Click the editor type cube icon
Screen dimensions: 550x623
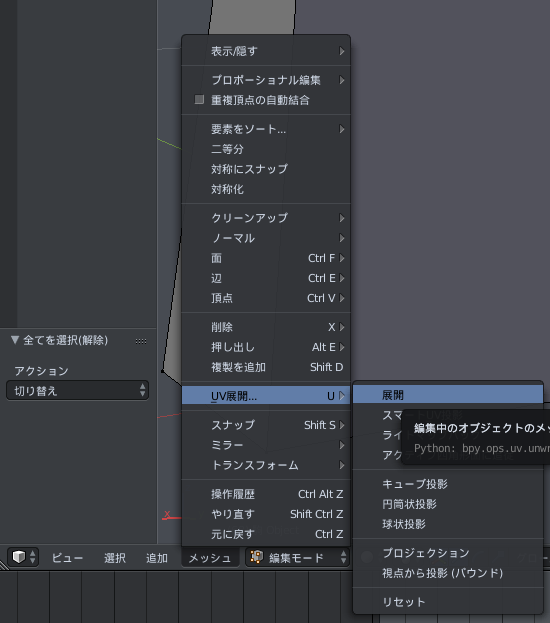(x=19, y=557)
